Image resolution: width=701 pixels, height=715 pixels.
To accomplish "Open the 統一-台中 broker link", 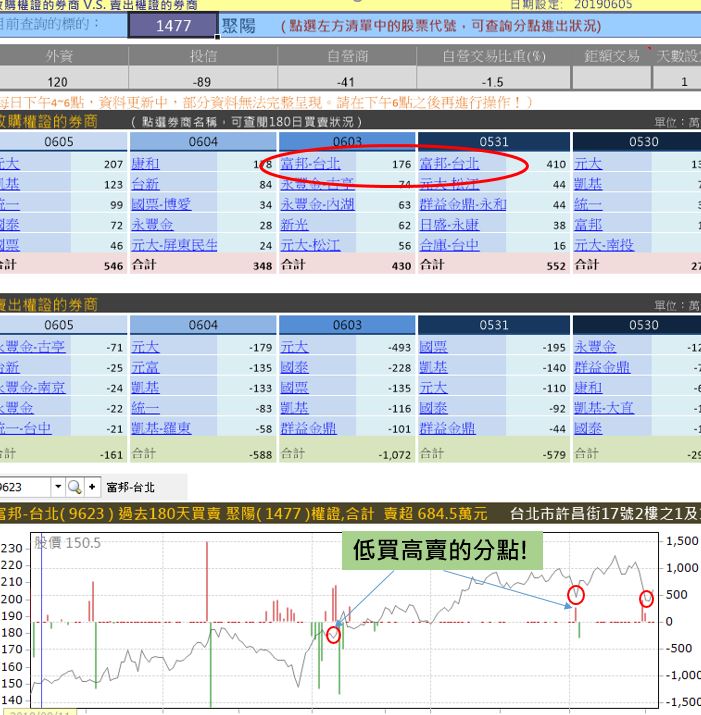I will tap(26, 428).
